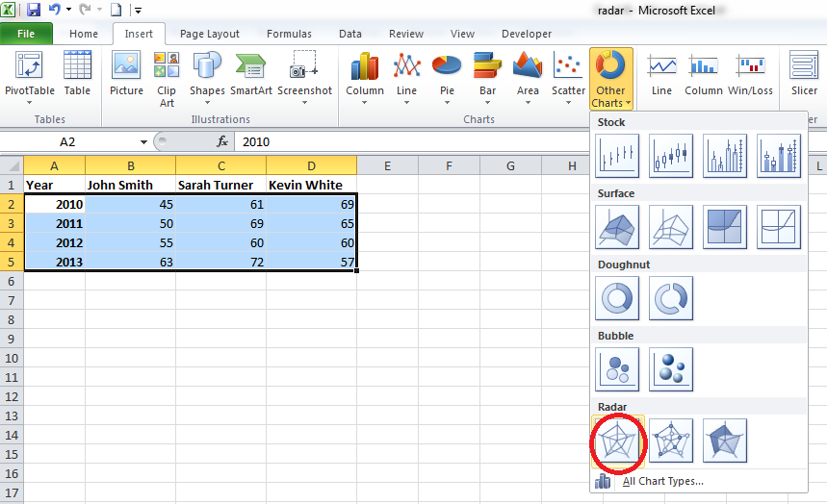
Task: Open Clip Art pane
Action: click(x=167, y=79)
